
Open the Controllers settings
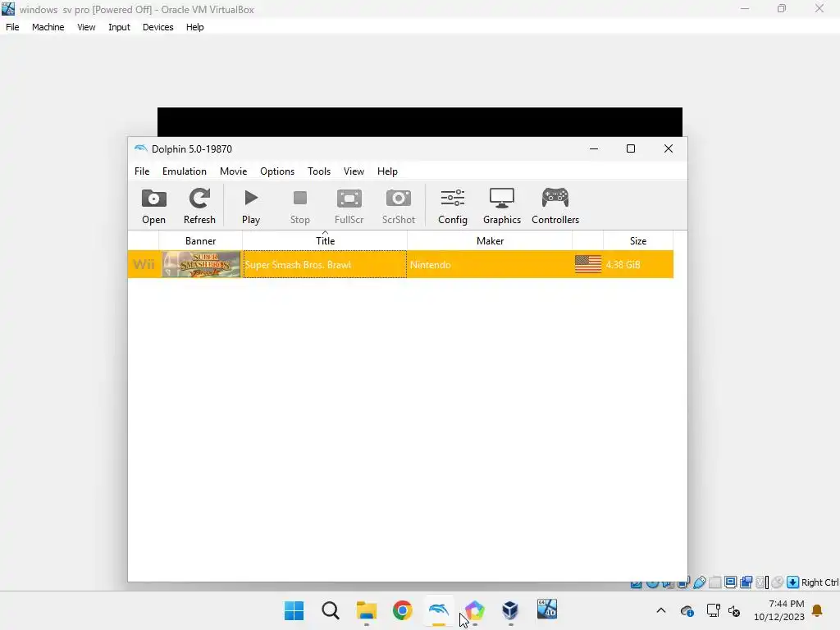click(x=555, y=206)
